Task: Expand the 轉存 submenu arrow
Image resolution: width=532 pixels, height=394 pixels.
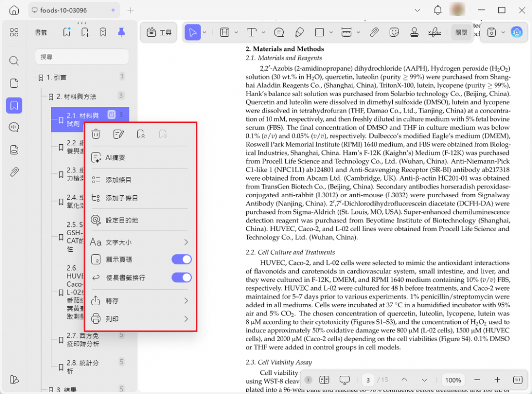Action: point(186,301)
